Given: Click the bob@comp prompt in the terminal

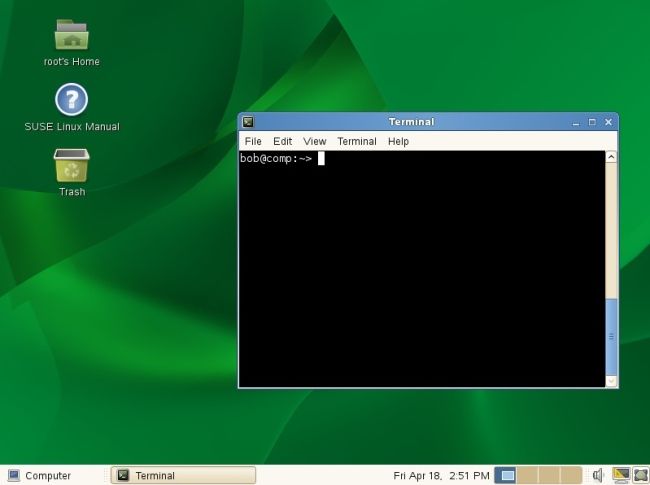Looking at the screenshot, I should tap(276, 158).
